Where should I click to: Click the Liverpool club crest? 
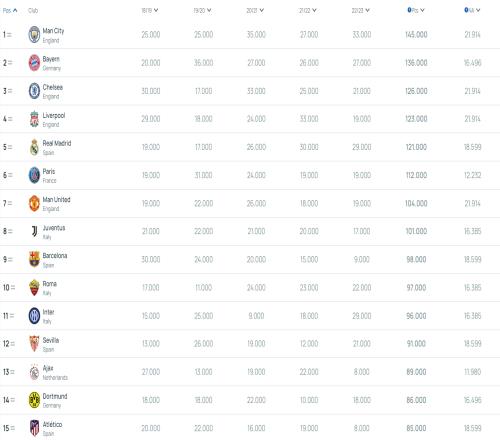34,119
